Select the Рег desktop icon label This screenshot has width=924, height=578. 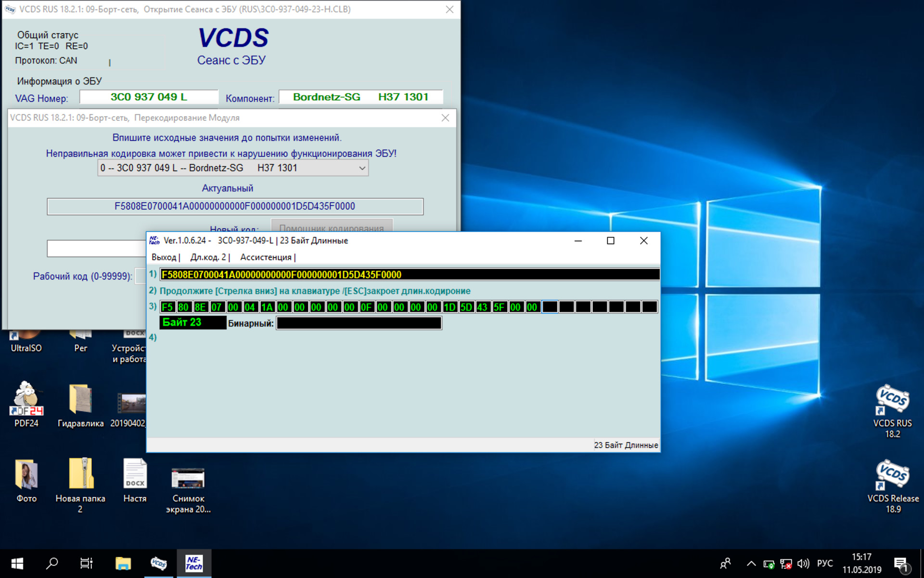pyautogui.click(x=81, y=348)
